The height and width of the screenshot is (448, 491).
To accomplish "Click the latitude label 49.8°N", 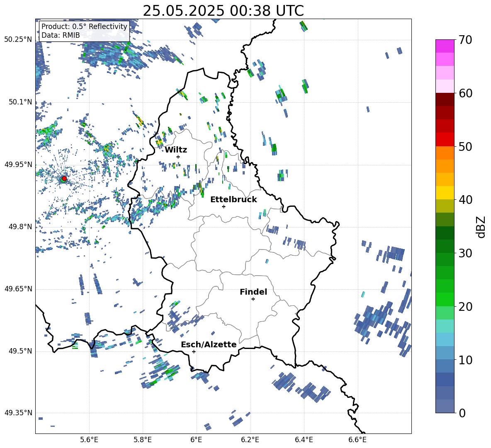I will tap(20, 227).
